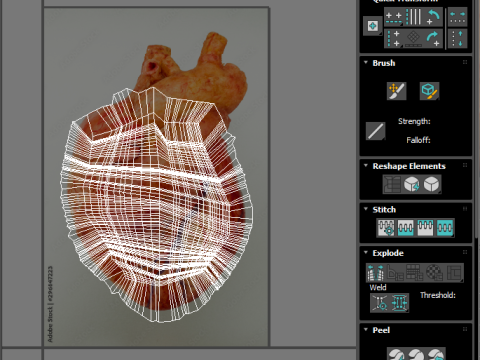This screenshot has height=360, width=480.
Task: Click the Explode rollout title
Action: 388,253
